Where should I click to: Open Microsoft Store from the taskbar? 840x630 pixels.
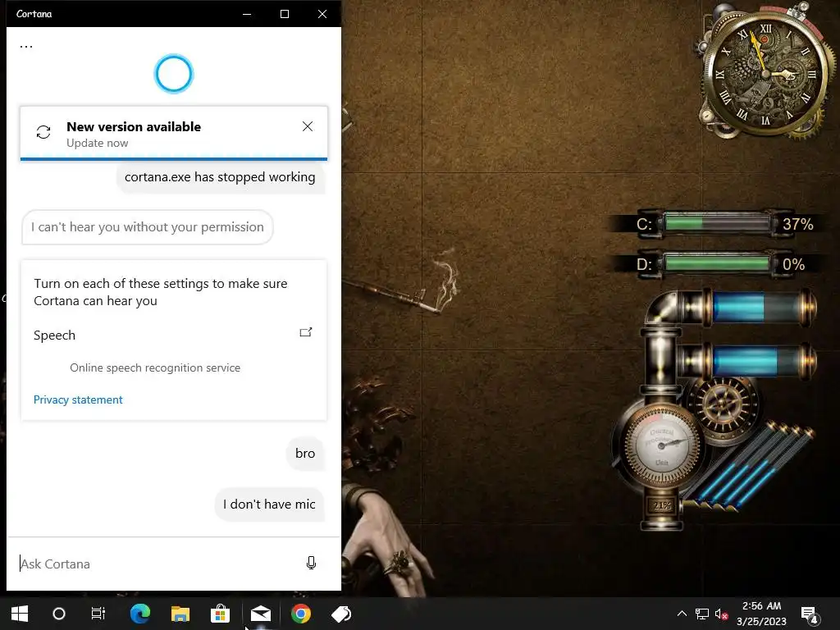(220, 614)
